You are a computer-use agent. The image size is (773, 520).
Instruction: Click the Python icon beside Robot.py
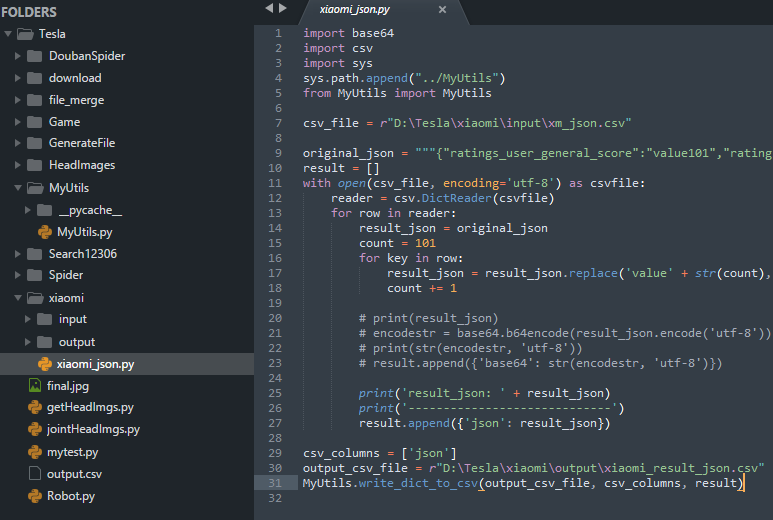point(35,495)
